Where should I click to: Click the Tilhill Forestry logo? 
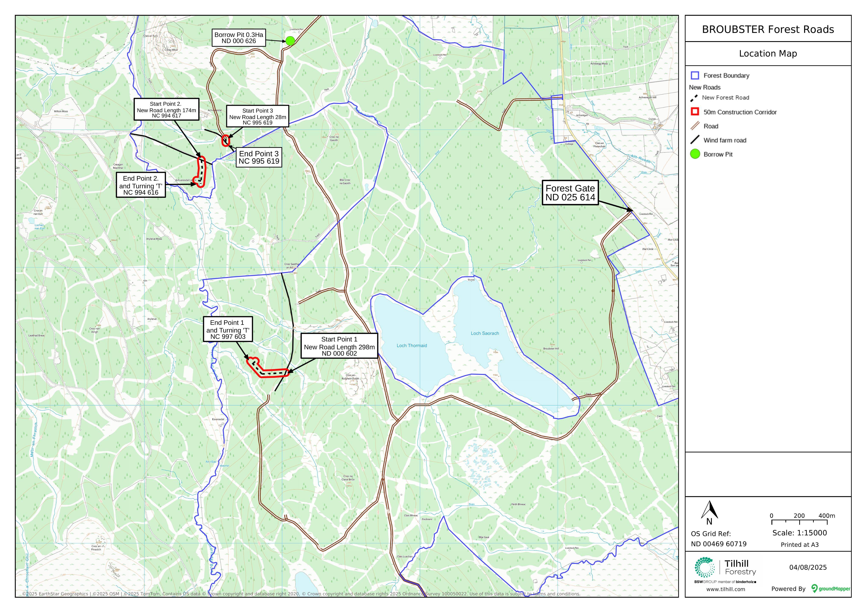pos(725,570)
